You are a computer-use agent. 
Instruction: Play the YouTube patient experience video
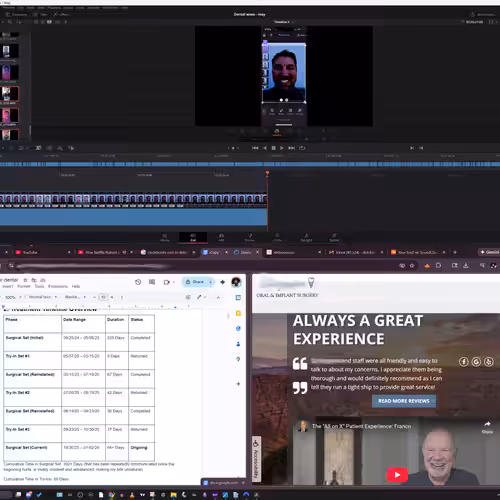(x=397, y=475)
